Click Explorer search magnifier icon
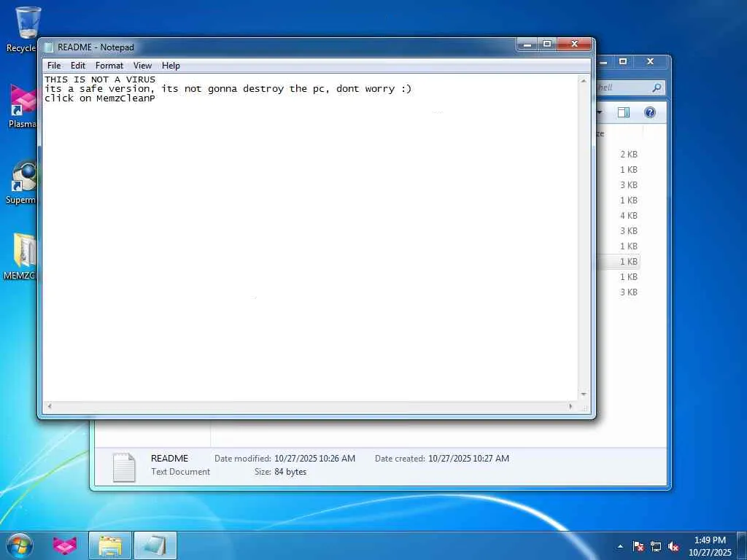The width and height of the screenshot is (747, 560). click(x=657, y=87)
